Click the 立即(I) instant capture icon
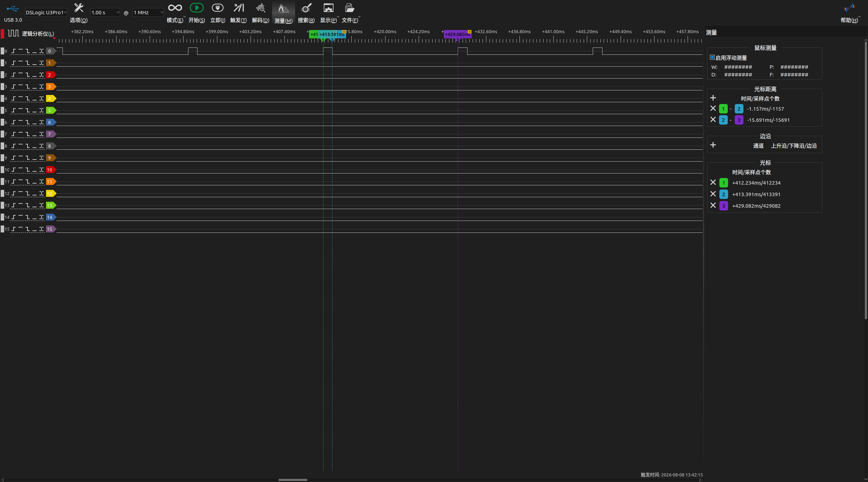 coord(217,8)
